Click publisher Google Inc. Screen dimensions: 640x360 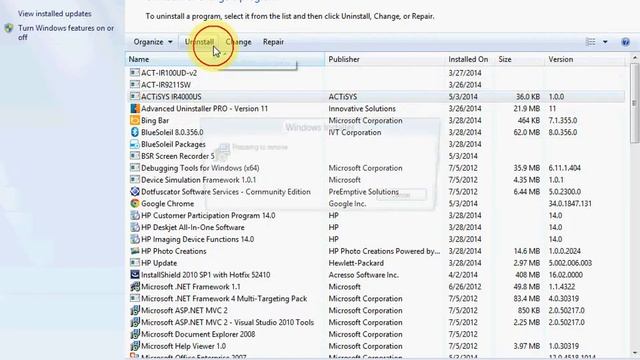pos(347,204)
